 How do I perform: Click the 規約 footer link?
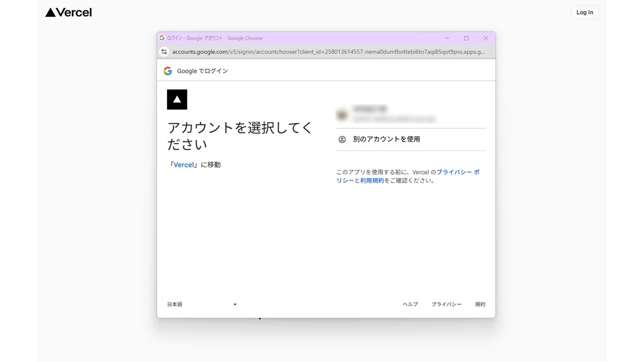click(x=480, y=304)
